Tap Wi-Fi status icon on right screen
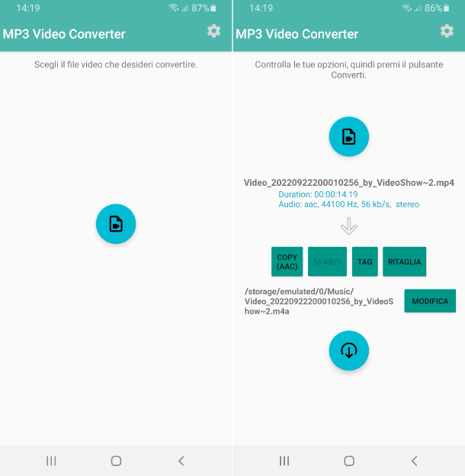 coord(407,8)
